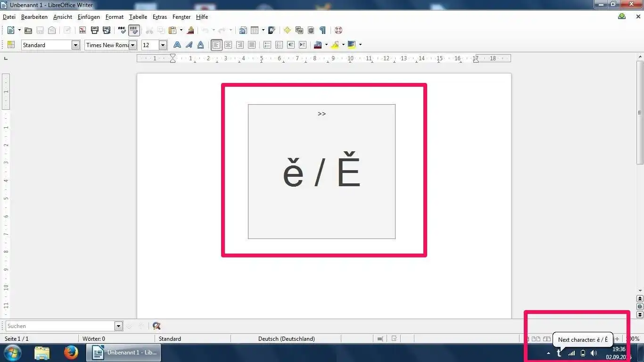The height and width of the screenshot is (362, 644).
Task: Center the text horizontally
Action: click(228, 45)
